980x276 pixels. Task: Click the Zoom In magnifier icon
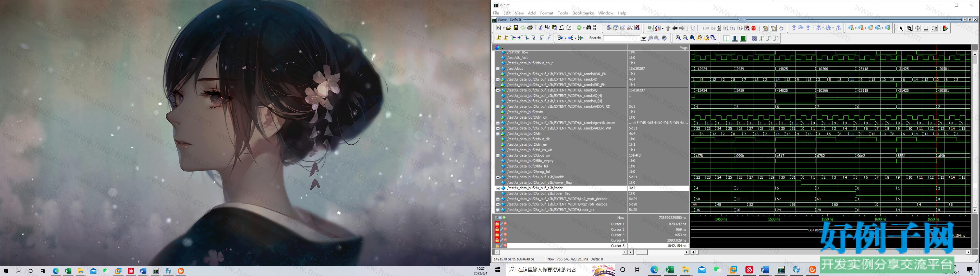[x=678, y=38]
